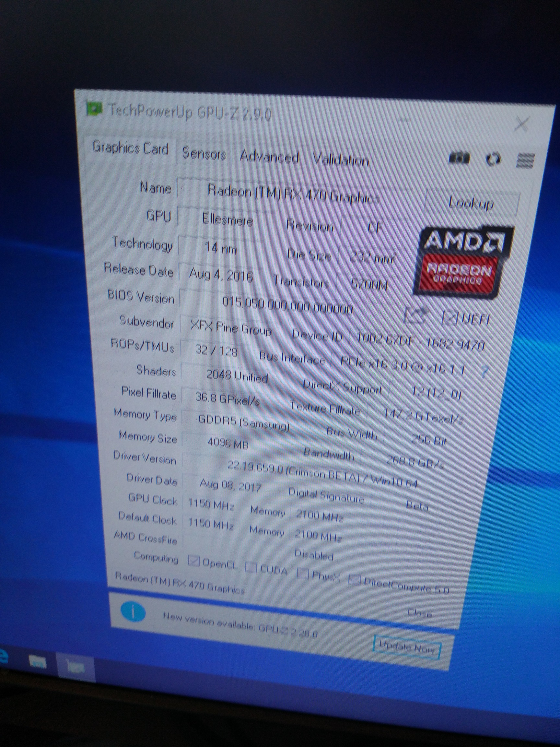Click the Digital Signature field Beta

pyautogui.click(x=417, y=505)
